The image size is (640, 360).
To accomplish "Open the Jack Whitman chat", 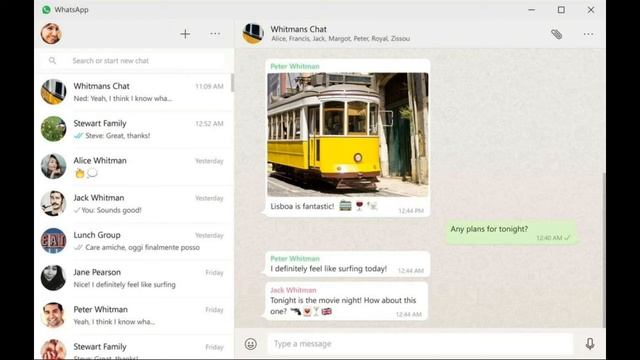I will point(133,203).
